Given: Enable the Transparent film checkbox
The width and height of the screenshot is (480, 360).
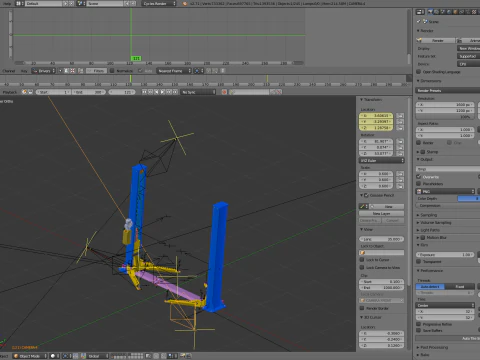Looking at the screenshot, I should point(419,262).
